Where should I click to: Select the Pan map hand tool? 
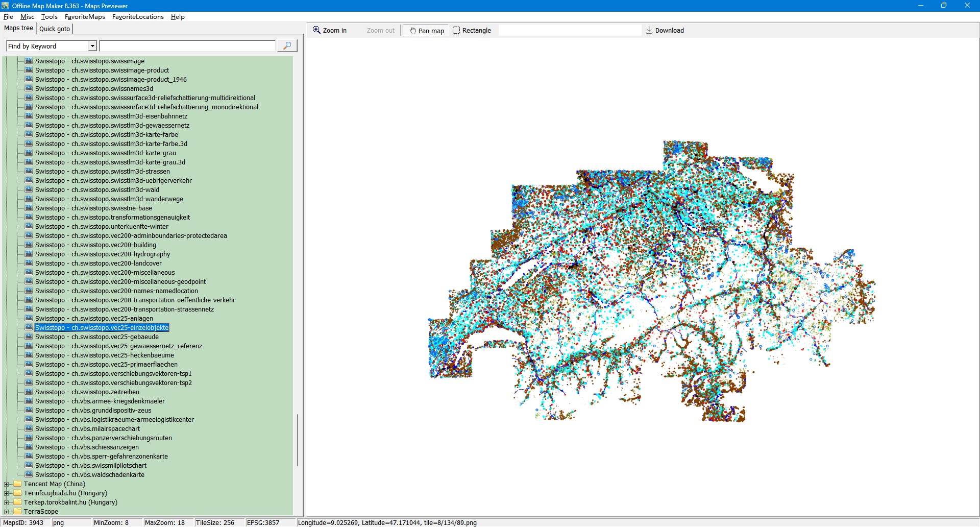pyautogui.click(x=426, y=31)
